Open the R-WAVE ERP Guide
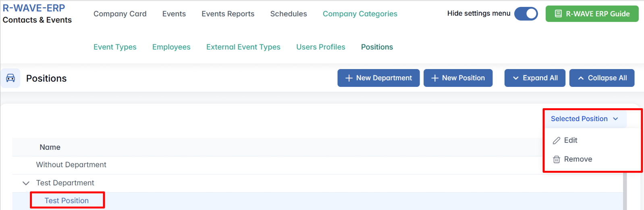This screenshot has width=644, height=210. 592,14
